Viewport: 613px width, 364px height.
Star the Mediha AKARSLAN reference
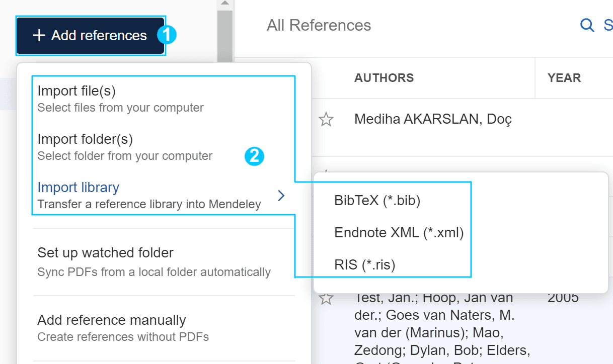[x=326, y=120]
